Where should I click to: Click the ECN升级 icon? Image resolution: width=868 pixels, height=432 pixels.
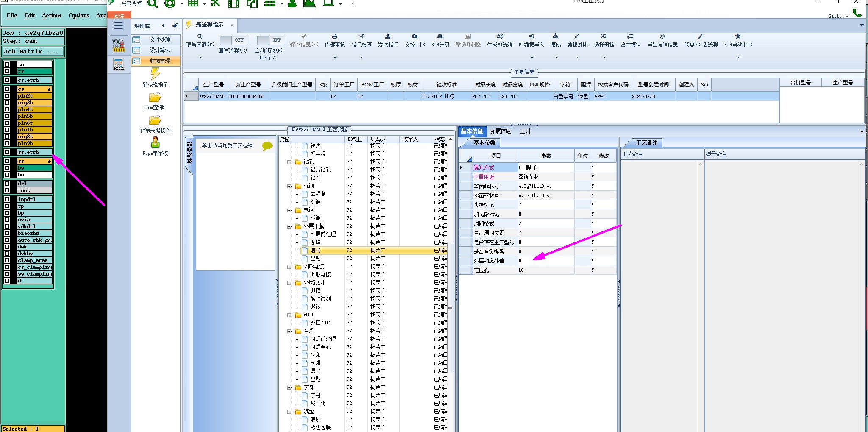440,36
